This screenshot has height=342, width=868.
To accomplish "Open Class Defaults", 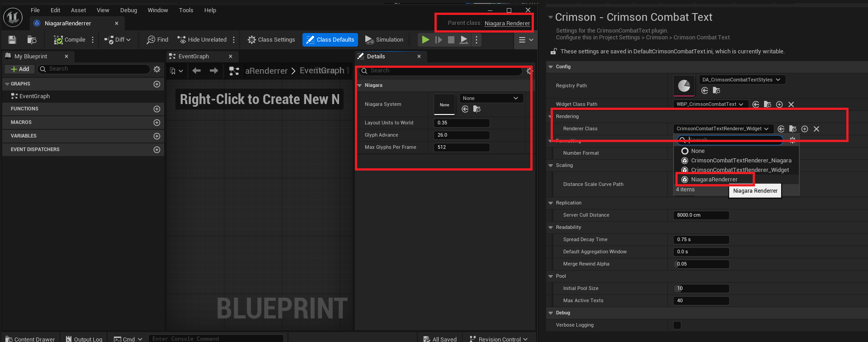I will point(330,40).
